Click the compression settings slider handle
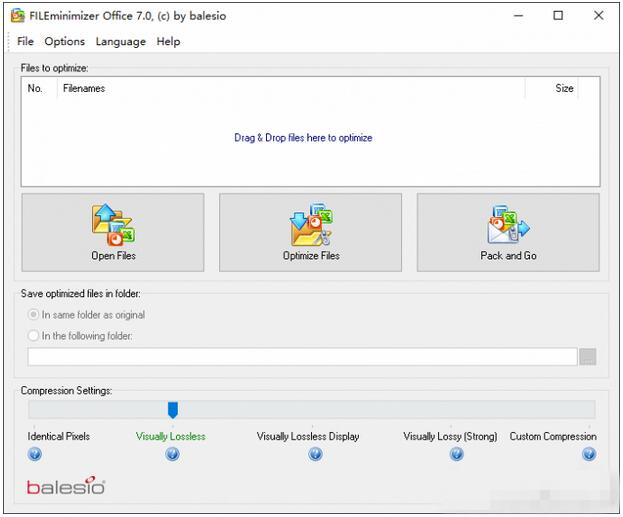The image size is (623, 517). click(172, 409)
